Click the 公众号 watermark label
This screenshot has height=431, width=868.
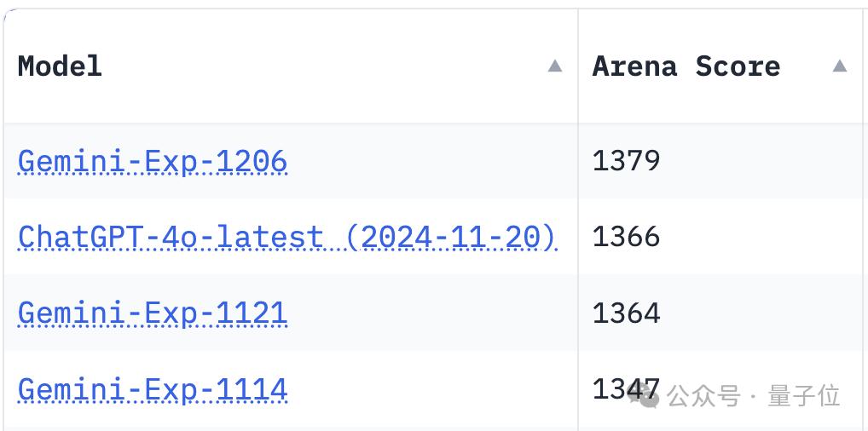pos(703,396)
